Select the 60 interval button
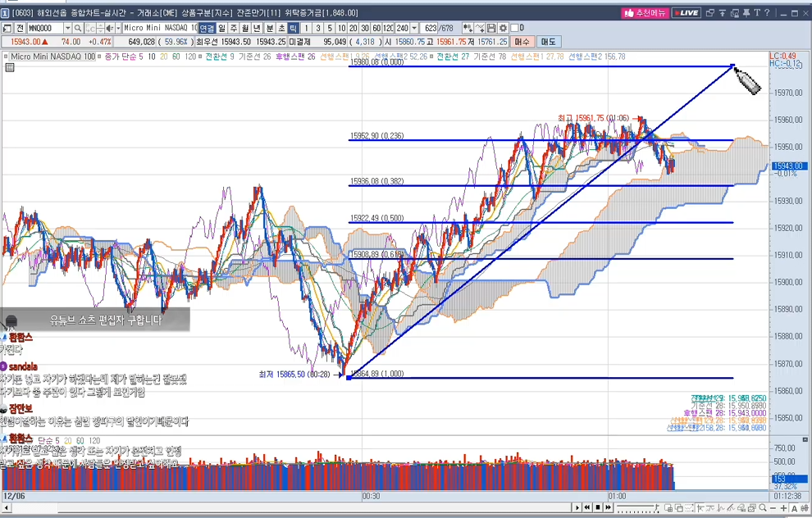This screenshot has height=518, width=812. click(376, 28)
